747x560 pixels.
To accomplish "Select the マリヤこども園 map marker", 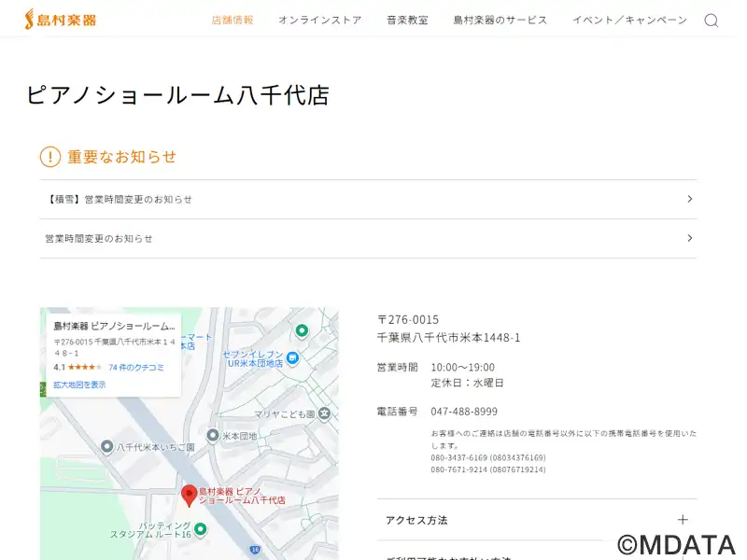I will pyautogui.click(x=324, y=413).
